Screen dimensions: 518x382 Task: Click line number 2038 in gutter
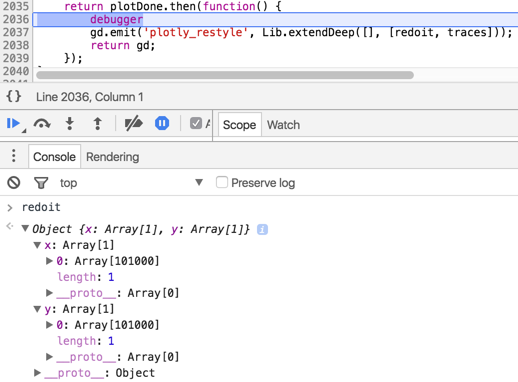tap(16, 45)
